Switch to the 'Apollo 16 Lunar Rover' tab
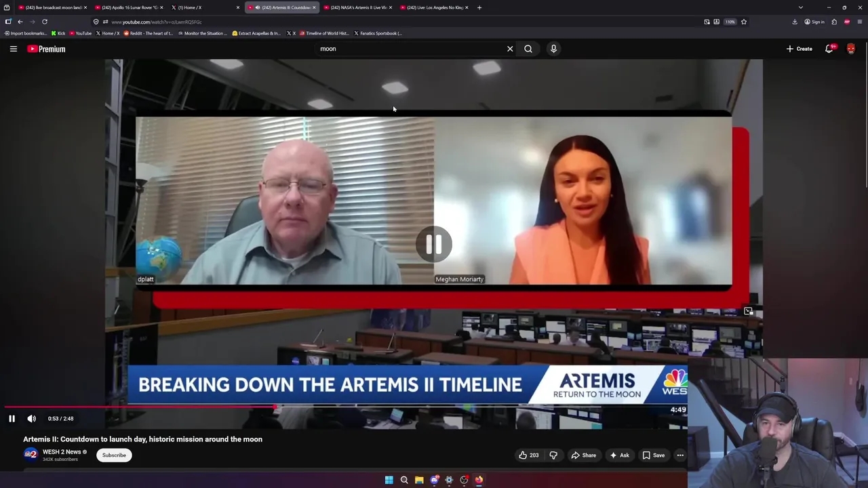The height and width of the screenshot is (488, 868). 128,7
